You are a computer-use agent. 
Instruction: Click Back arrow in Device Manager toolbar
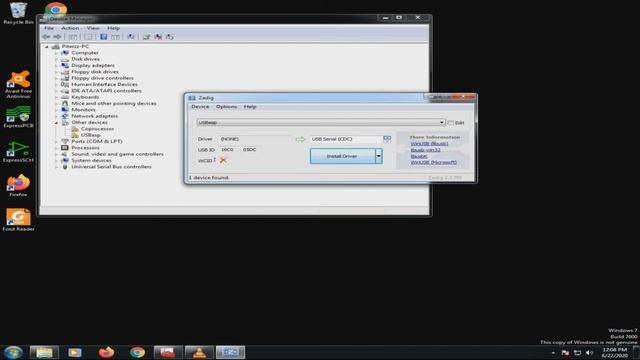46,37
